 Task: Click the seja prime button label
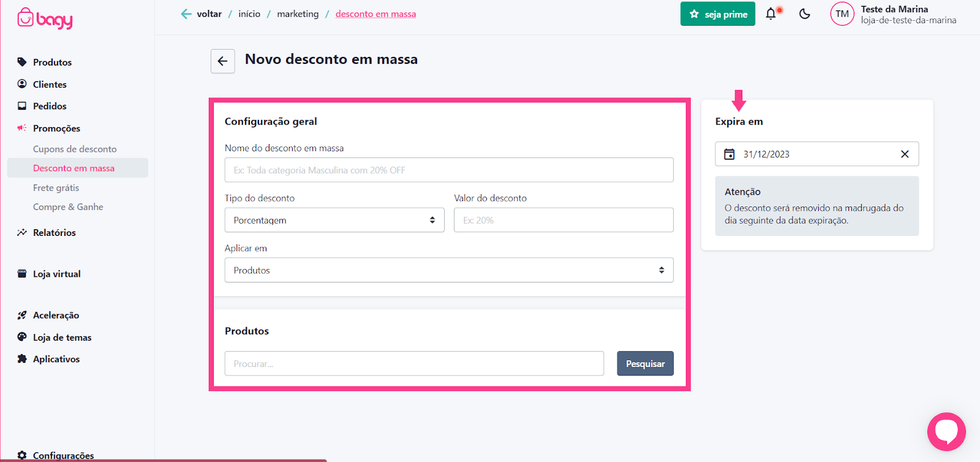[x=726, y=14]
